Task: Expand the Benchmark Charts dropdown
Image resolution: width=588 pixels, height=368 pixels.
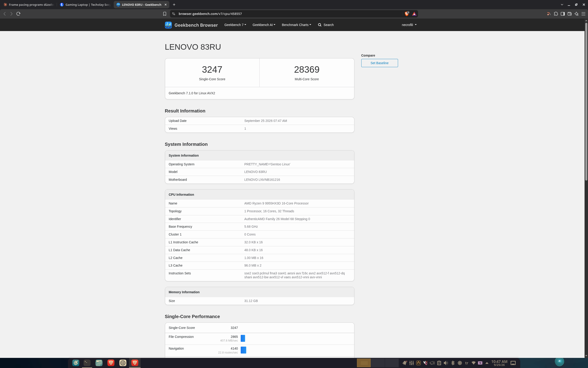Action: click(296, 25)
